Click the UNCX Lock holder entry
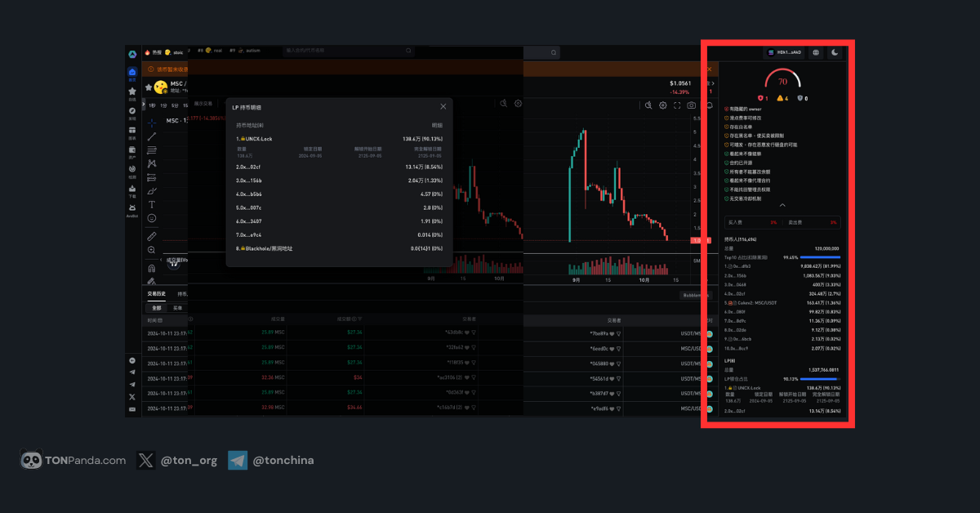 [x=256, y=139]
